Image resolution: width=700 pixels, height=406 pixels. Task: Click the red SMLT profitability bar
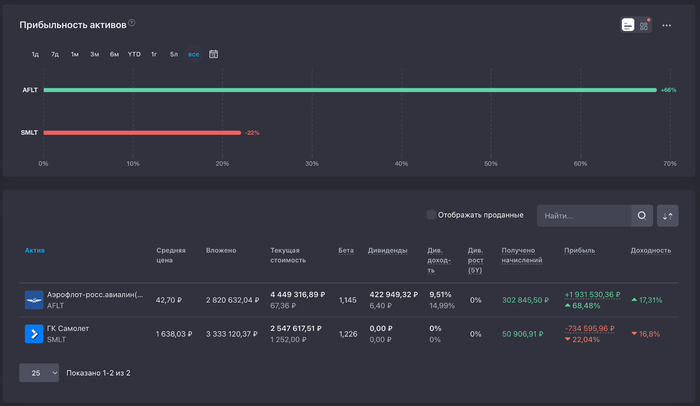coord(141,132)
